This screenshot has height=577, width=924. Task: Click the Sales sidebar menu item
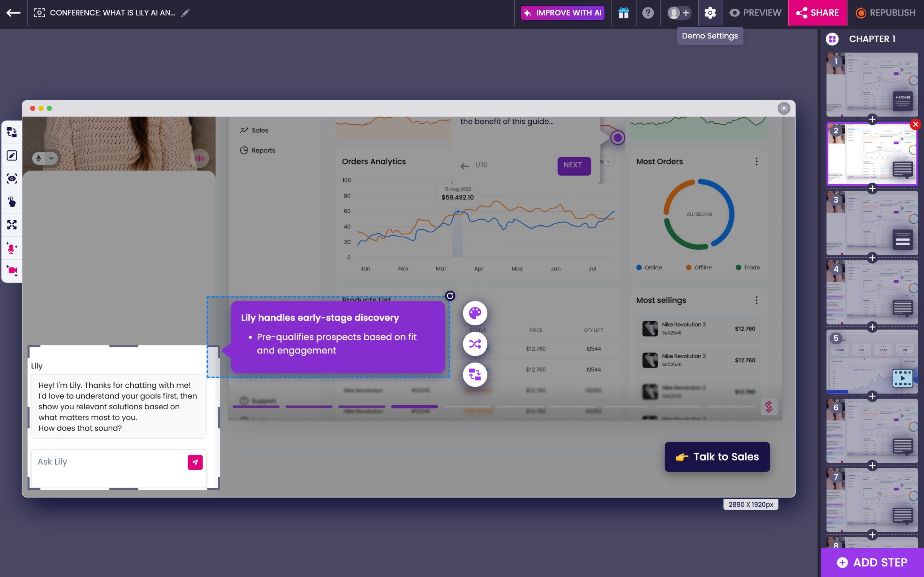pos(260,131)
